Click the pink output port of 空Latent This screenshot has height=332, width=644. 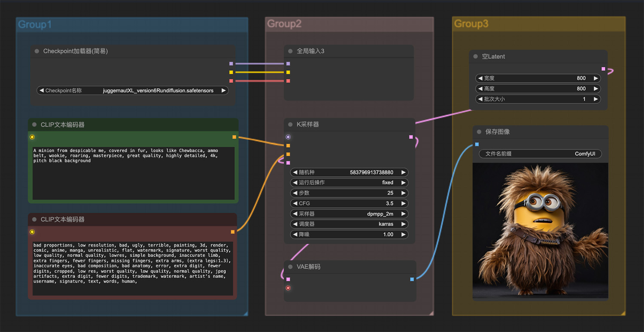pos(603,69)
